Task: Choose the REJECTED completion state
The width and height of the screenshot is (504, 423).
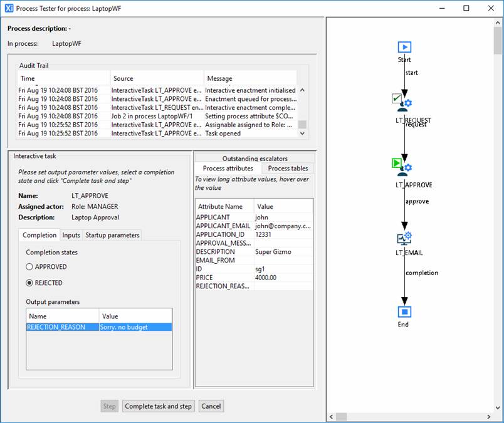Action: (x=29, y=283)
